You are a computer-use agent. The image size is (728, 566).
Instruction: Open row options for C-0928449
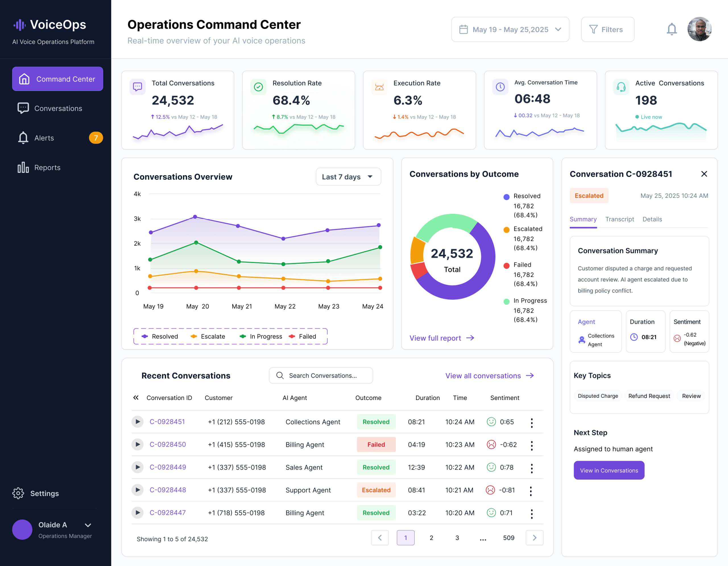pos(532,468)
